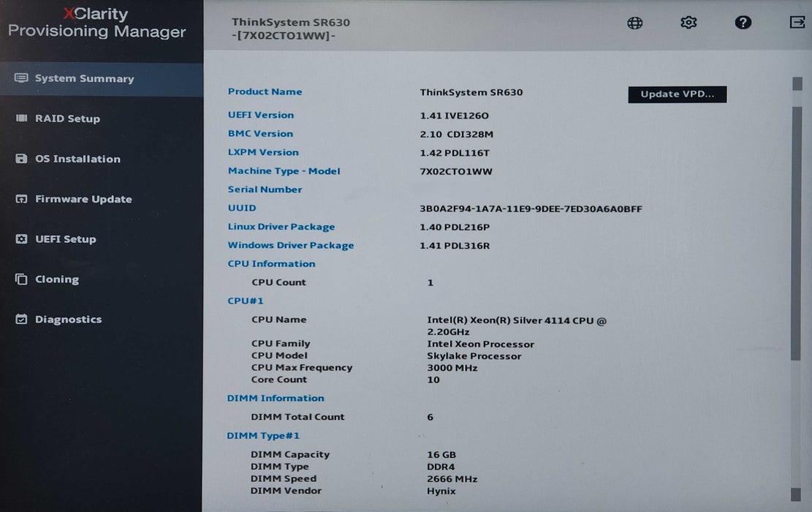Open the help question mark icon
812x512 pixels.
tap(743, 22)
